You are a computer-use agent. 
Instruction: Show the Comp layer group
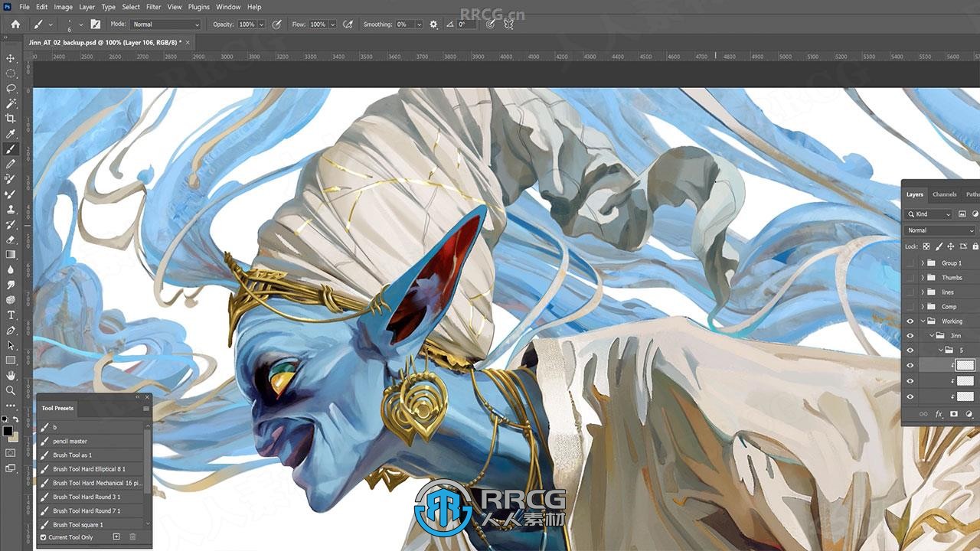pos(910,306)
